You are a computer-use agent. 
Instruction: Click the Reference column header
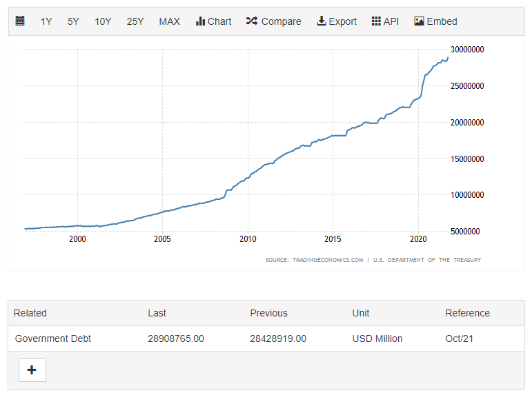click(x=468, y=313)
